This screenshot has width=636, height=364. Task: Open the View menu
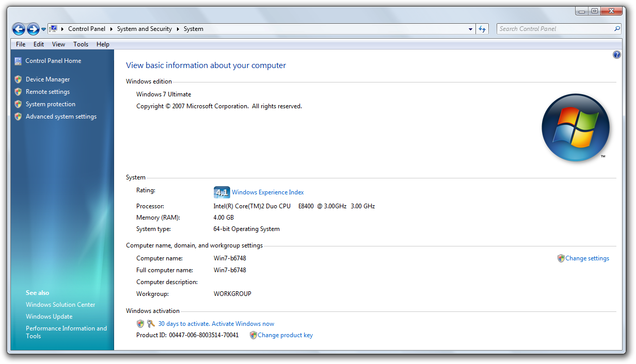58,44
